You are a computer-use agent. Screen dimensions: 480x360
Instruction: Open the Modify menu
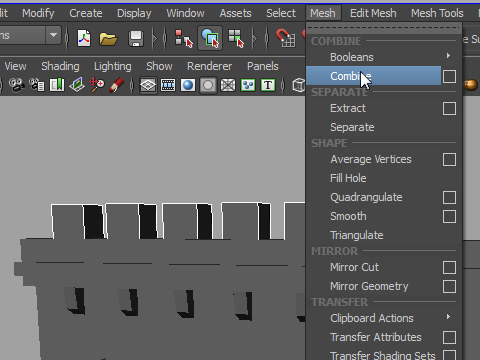pyautogui.click(x=38, y=13)
